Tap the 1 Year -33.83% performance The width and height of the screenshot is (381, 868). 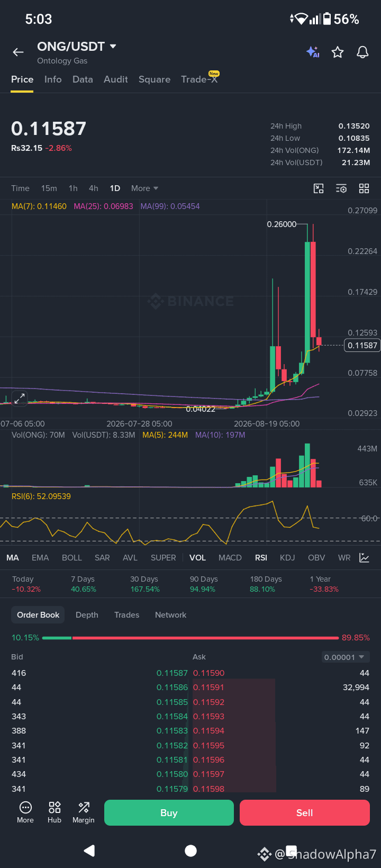[x=324, y=584]
